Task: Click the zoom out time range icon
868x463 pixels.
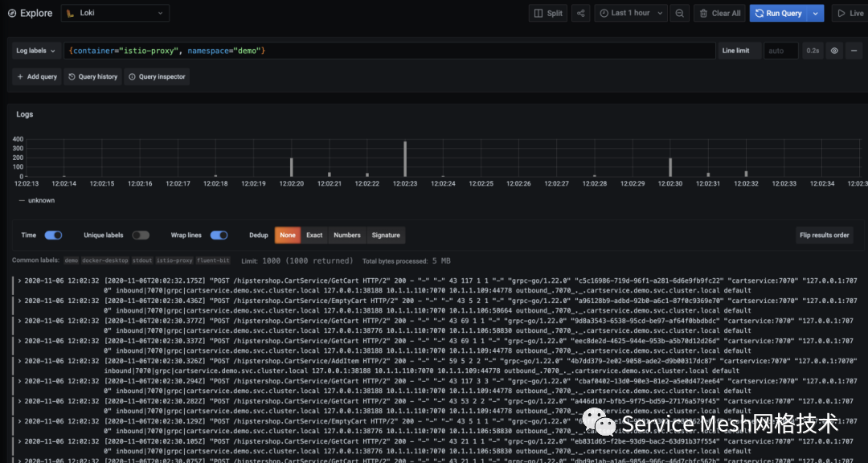Action: pyautogui.click(x=679, y=14)
